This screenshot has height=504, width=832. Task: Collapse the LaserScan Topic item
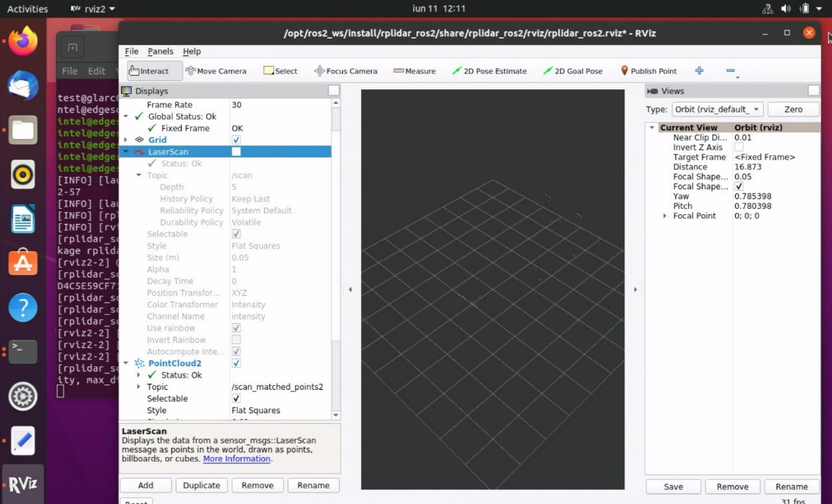coord(139,175)
